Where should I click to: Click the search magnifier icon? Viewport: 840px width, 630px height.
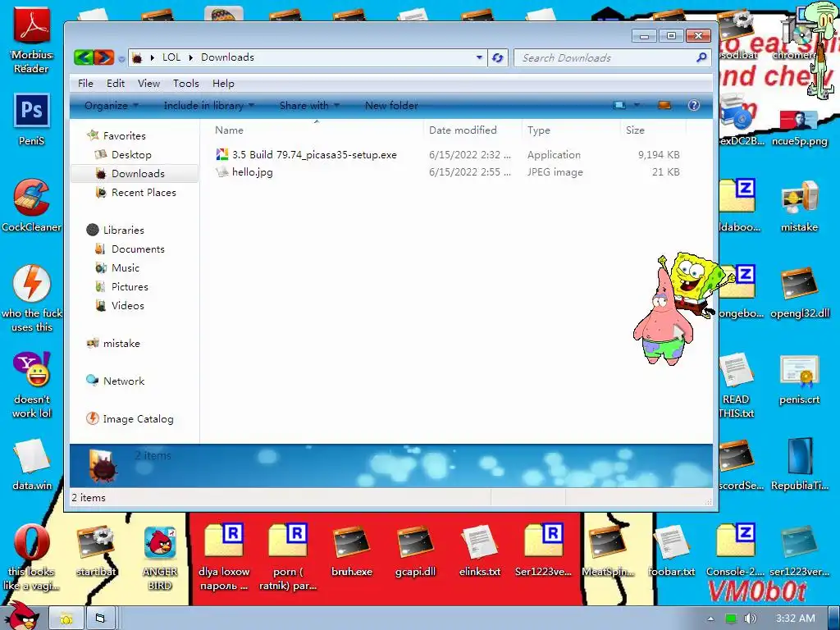(701, 57)
